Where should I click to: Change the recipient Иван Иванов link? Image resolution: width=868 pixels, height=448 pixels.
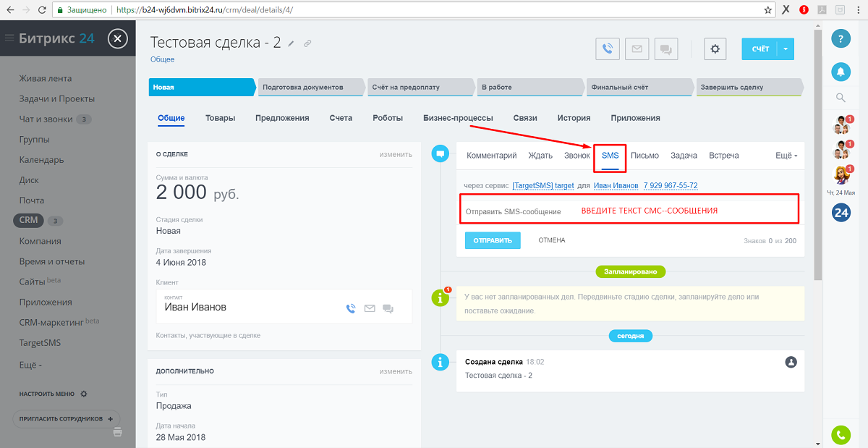[x=616, y=186]
